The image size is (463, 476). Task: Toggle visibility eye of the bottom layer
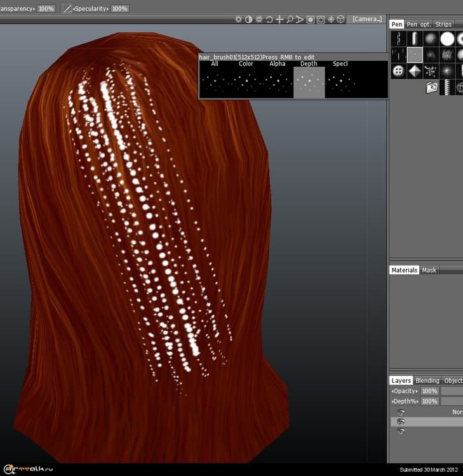401,432
